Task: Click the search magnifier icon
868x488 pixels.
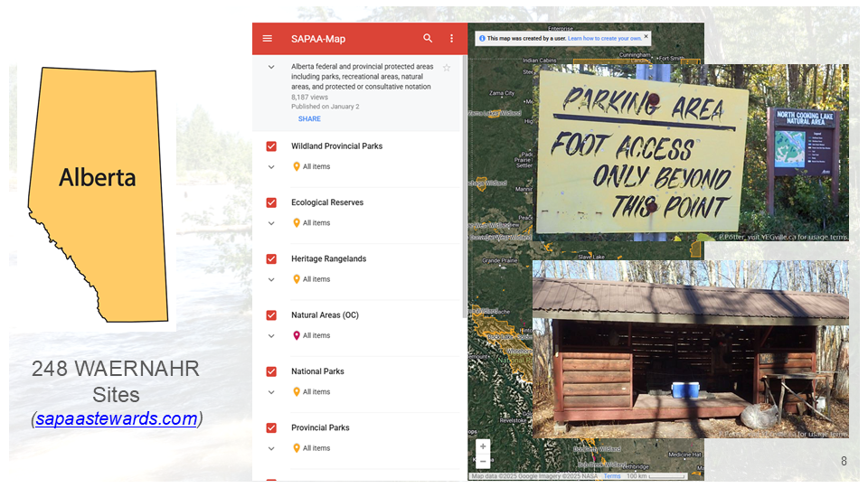Action: (x=428, y=39)
